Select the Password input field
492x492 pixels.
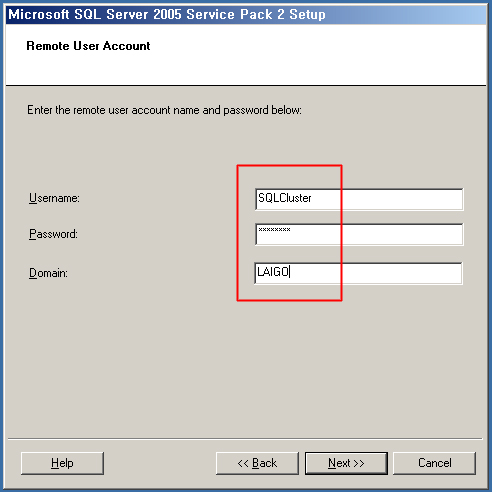pos(359,234)
